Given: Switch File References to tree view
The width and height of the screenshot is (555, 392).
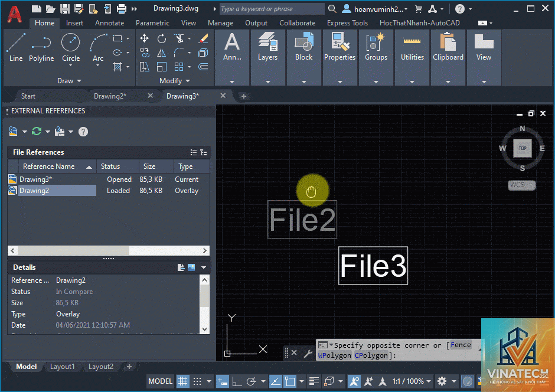Looking at the screenshot, I should coord(204,152).
